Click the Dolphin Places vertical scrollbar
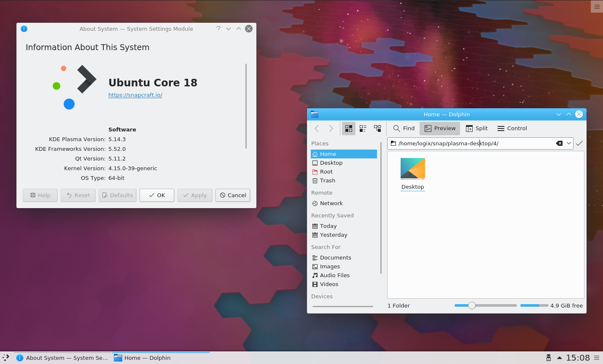603x364 pixels. point(381,209)
